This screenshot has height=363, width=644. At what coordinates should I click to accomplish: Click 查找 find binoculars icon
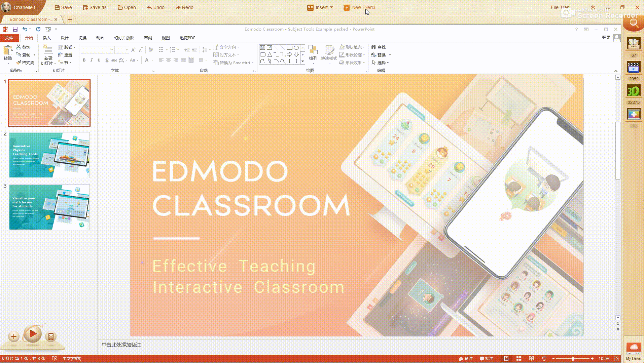tap(373, 47)
